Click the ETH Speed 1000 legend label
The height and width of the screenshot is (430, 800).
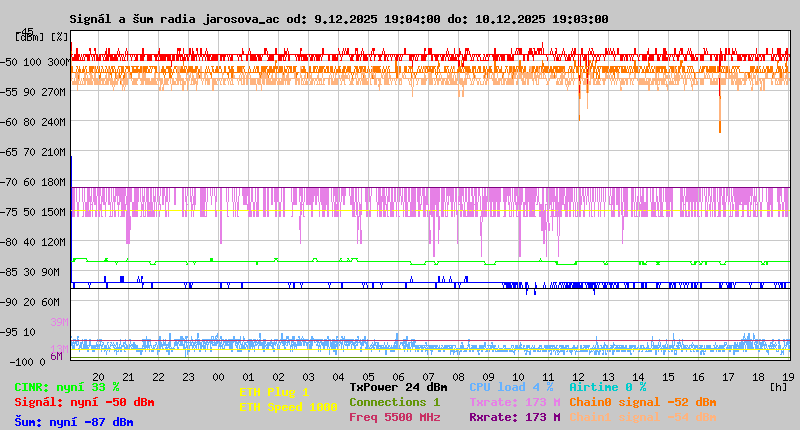click(288, 407)
